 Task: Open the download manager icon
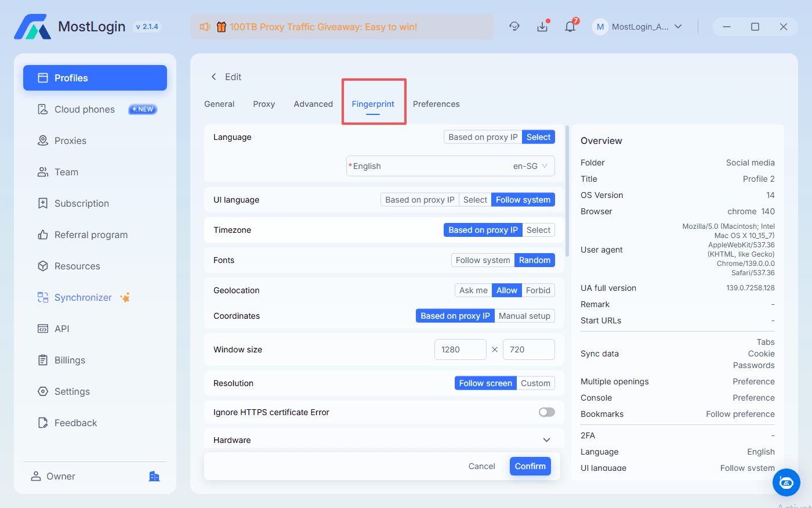[542, 26]
